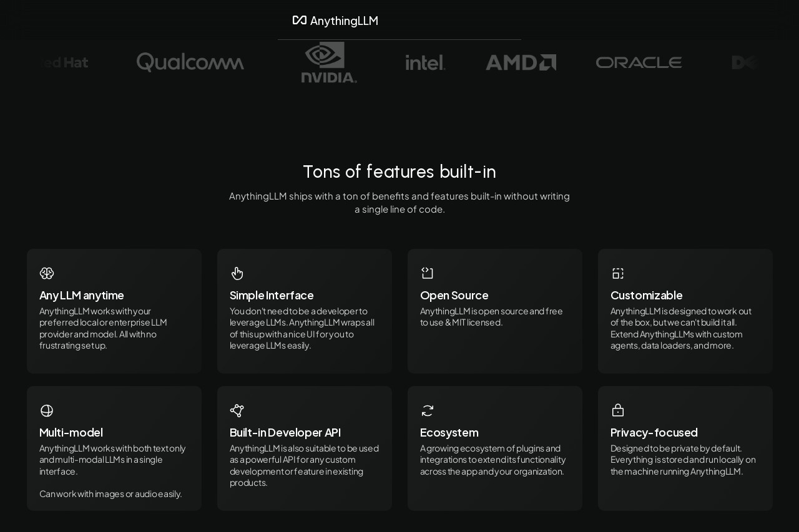Click the 'powerful API for any custom development' description
This screenshot has width=799, height=532.
click(305, 465)
